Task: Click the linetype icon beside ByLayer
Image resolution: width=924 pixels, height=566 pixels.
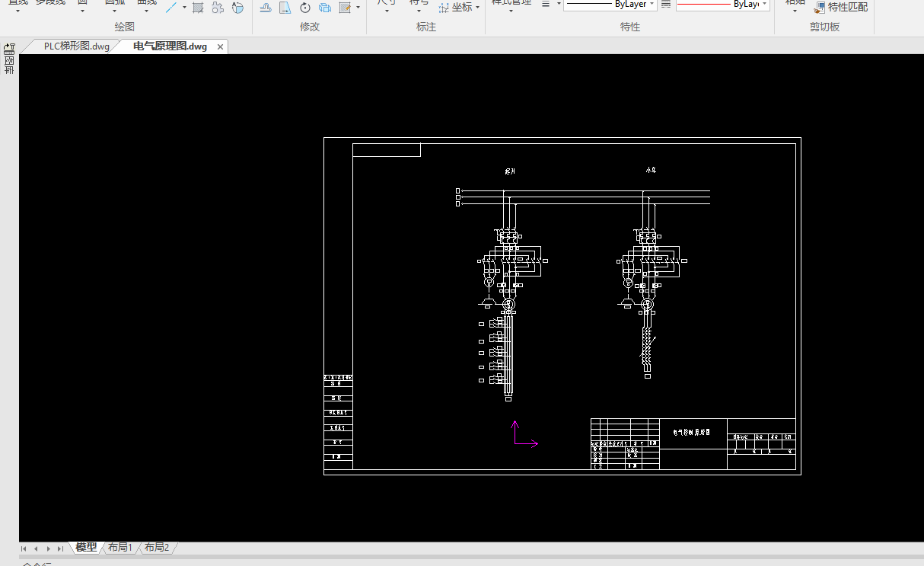Action: pos(666,5)
